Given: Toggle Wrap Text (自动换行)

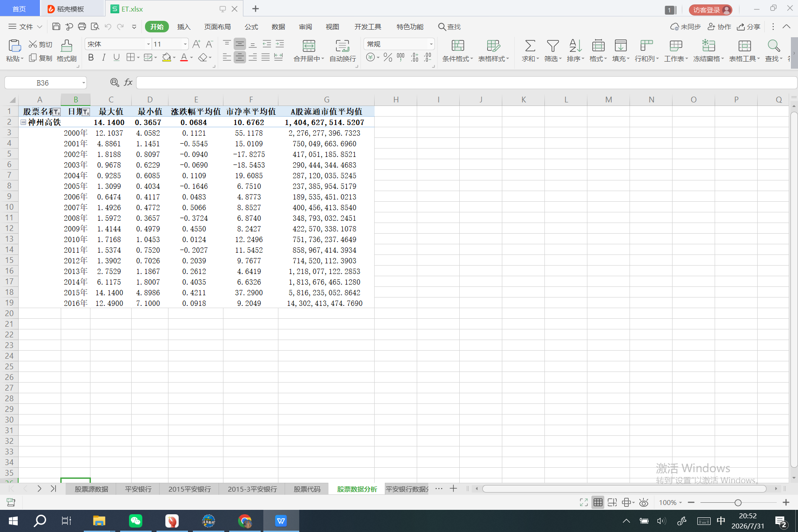Looking at the screenshot, I should (x=342, y=51).
